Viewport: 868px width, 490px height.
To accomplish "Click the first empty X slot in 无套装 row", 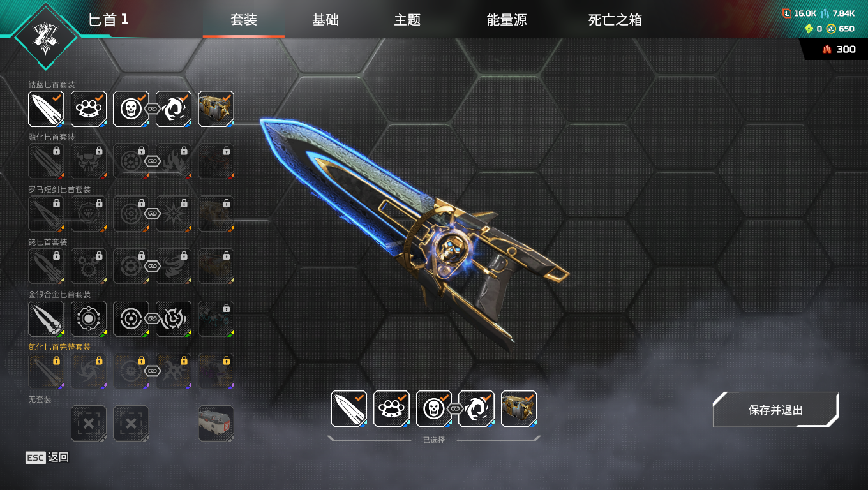I will coord(89,423).
